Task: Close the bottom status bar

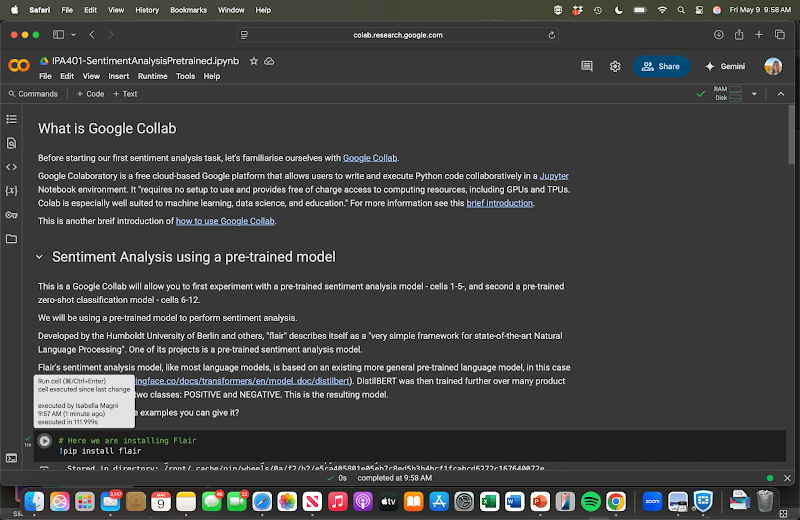Action: point(787,478)
